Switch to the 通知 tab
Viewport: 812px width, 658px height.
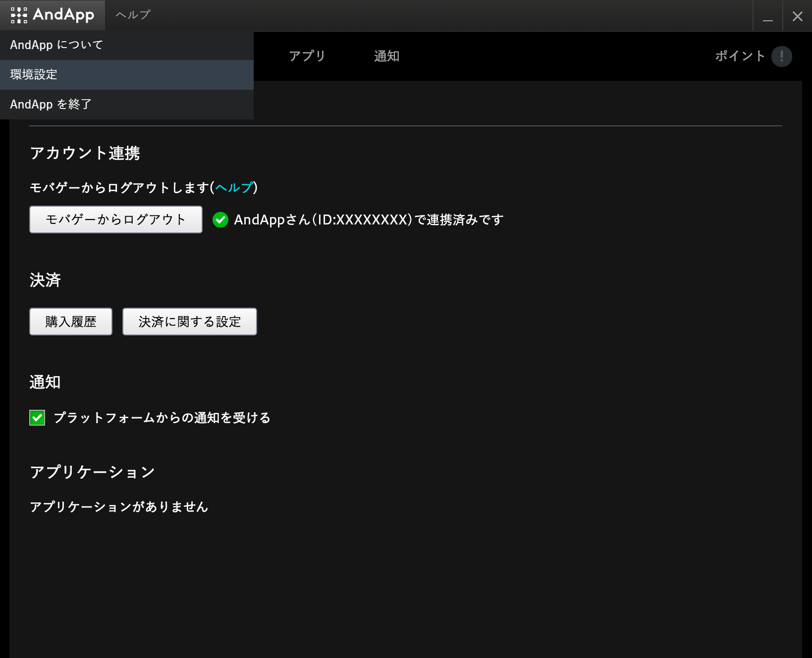(x=386, y=56)
